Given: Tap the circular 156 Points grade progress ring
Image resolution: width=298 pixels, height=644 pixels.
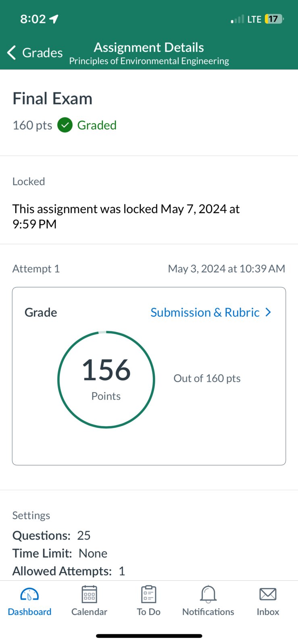Looking at the screenshot, I should (106, 379).
